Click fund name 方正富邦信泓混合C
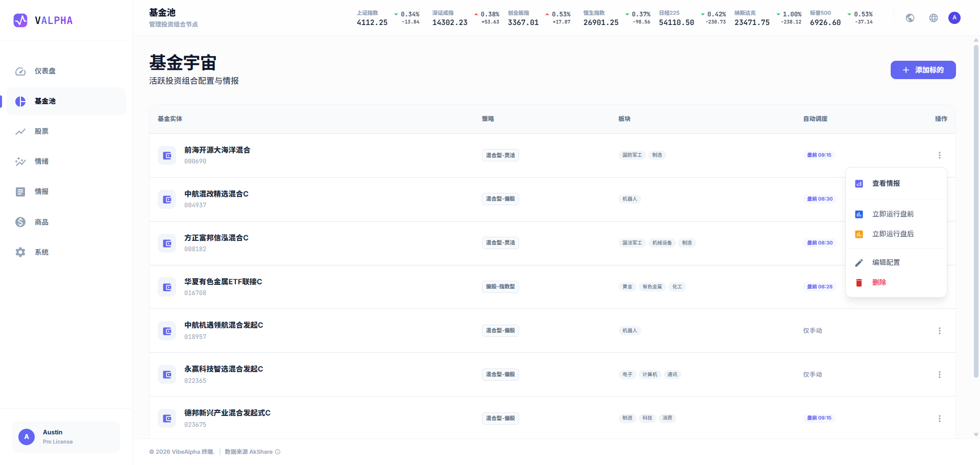The height and width of the screenshot is (465, 980). click(216, 238)
